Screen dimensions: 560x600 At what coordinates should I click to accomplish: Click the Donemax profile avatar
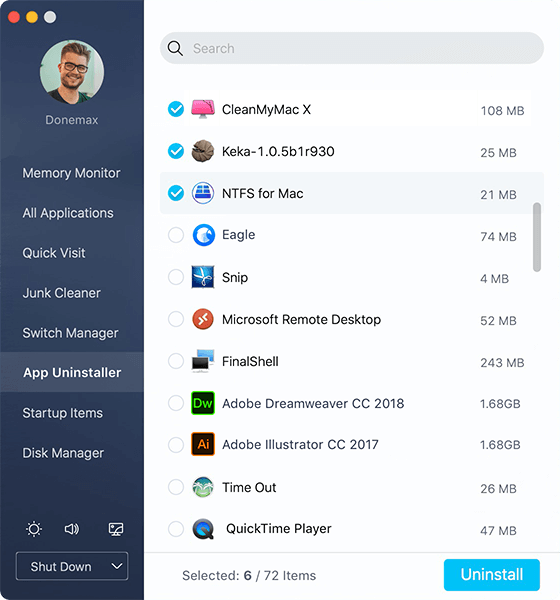pos(72,72)
